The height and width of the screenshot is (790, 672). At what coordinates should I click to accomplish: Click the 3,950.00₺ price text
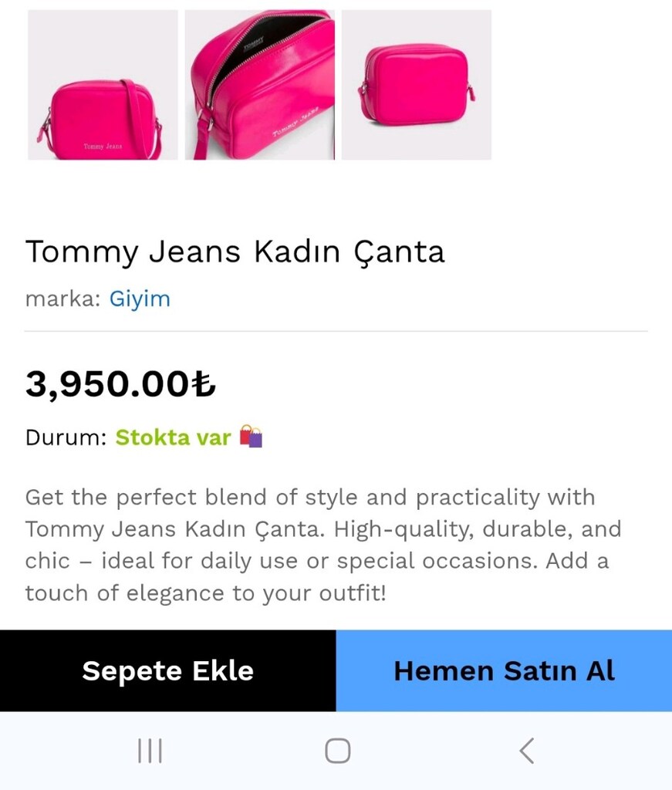(x=120, y=384)
